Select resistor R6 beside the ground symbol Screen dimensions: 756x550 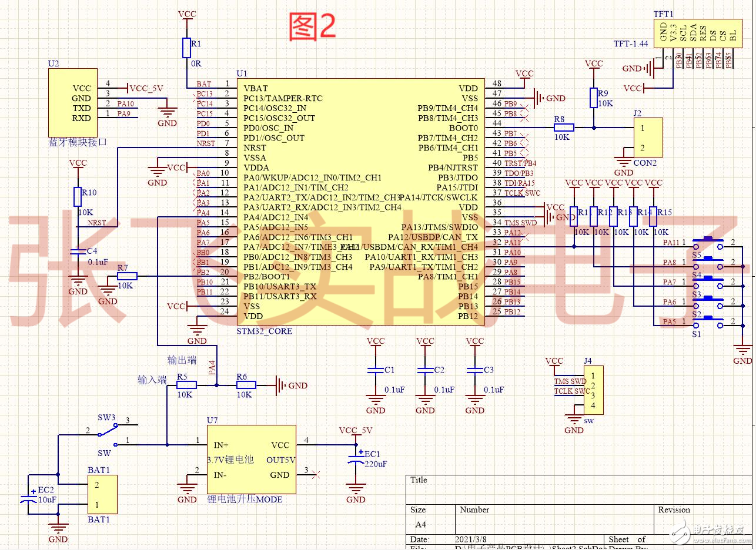[246, 385]
